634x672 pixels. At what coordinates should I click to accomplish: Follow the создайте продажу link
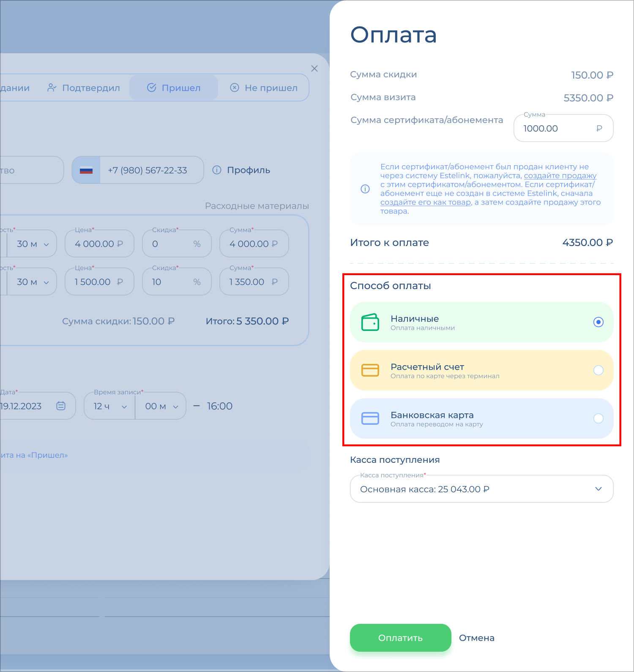[x=560, y=175]
